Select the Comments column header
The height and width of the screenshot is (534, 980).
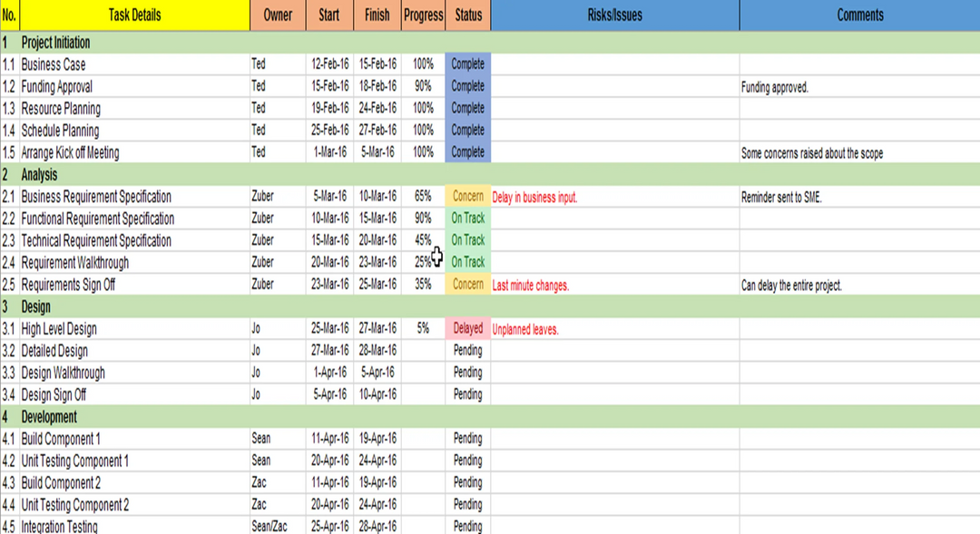(859, 15)
